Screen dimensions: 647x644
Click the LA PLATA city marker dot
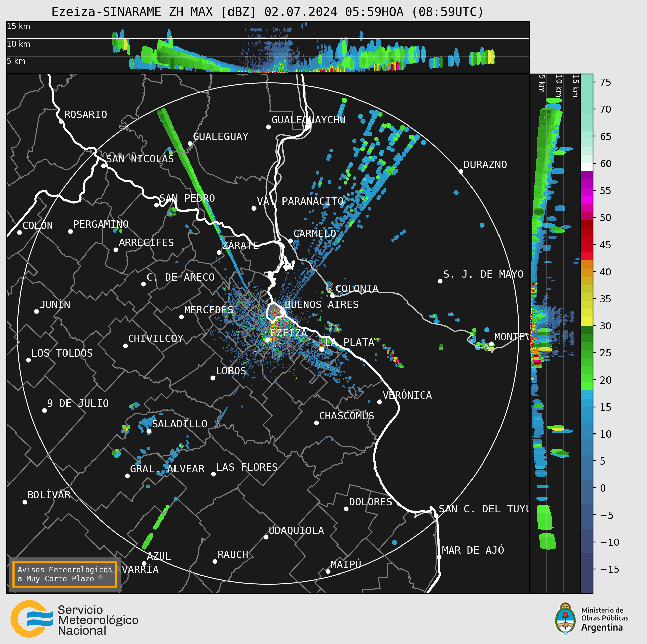click(322, 349)
